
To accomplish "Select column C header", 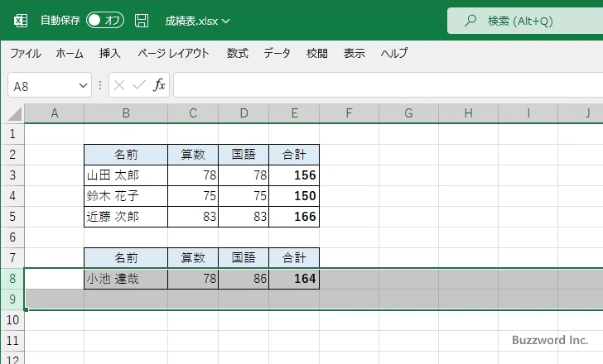I will pyautogui.click(x=193, y=113).
